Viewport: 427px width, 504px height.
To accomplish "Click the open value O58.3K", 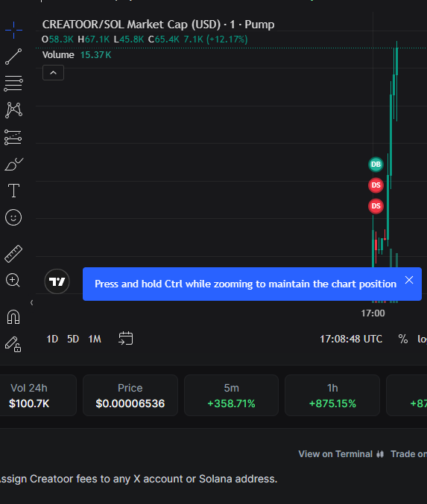I will (57, 39).
